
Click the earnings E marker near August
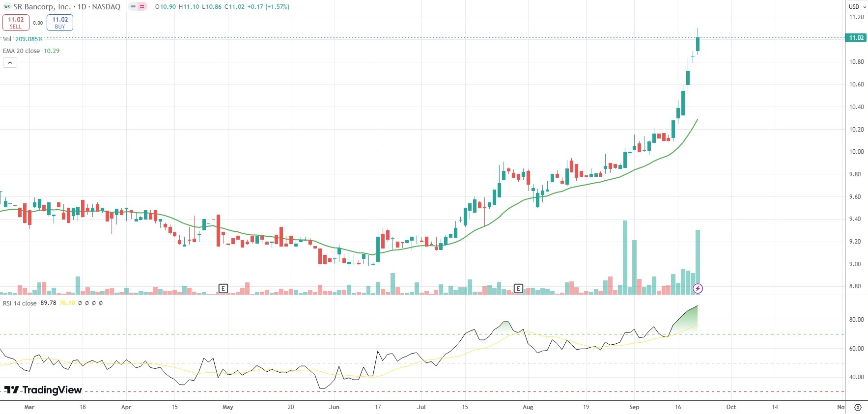click(x=518, y=288)
